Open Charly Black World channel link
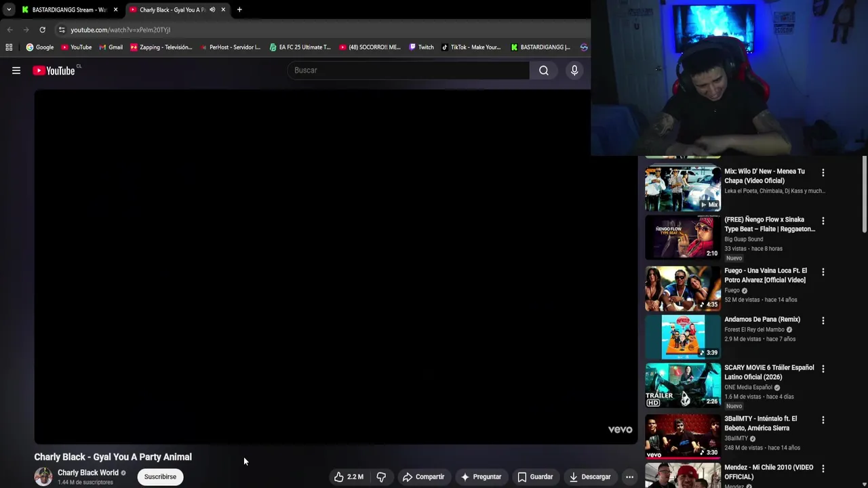868x488 pixels. coord(88,472)
